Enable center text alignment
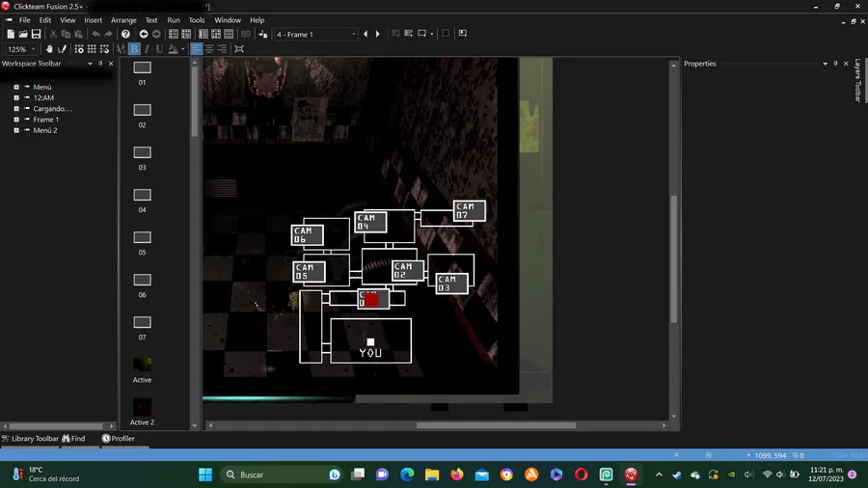This screenshot has height=488, width=868. 209,49
